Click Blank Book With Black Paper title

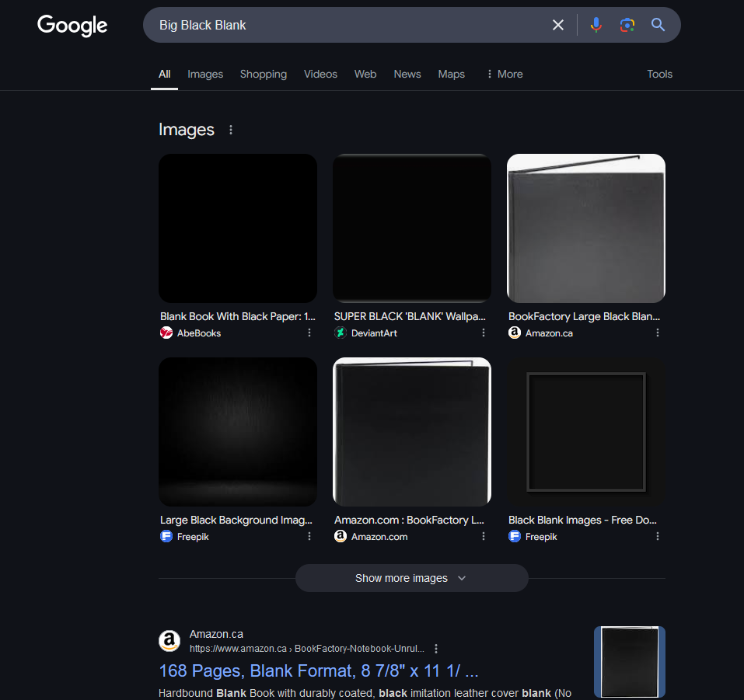(x=238, y=316)
